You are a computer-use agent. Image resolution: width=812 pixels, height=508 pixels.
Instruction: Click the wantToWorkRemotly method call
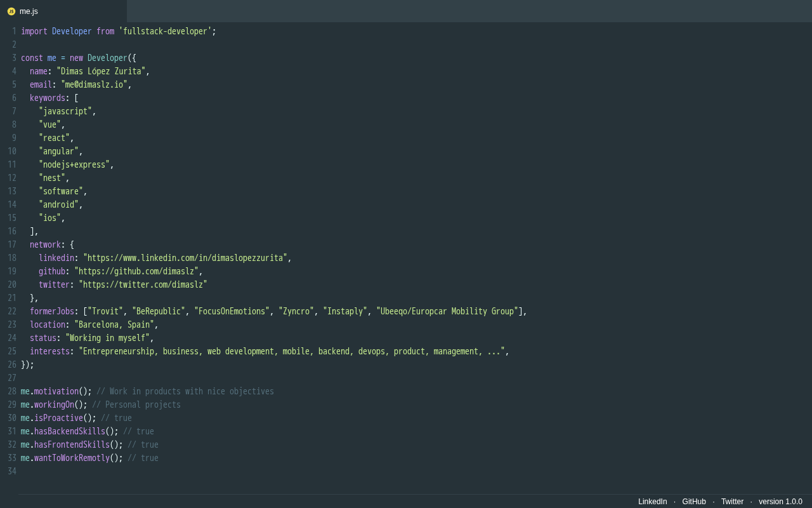point(72,458)
